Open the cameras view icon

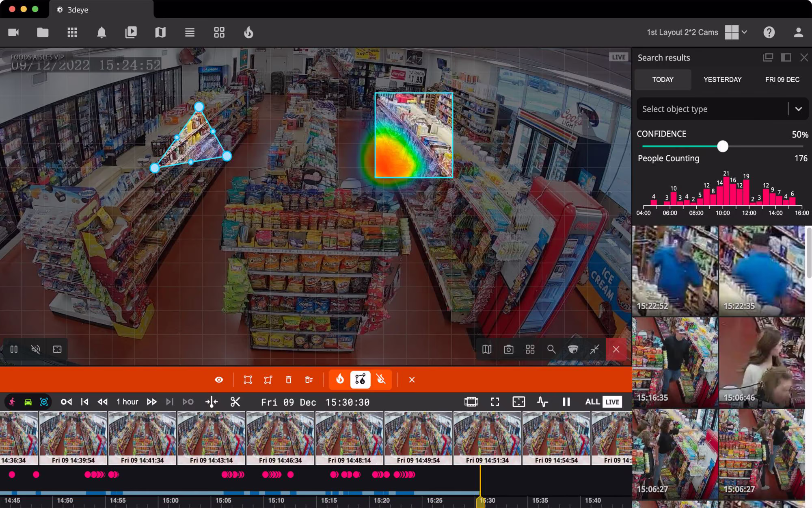click(x=14, y=32)
